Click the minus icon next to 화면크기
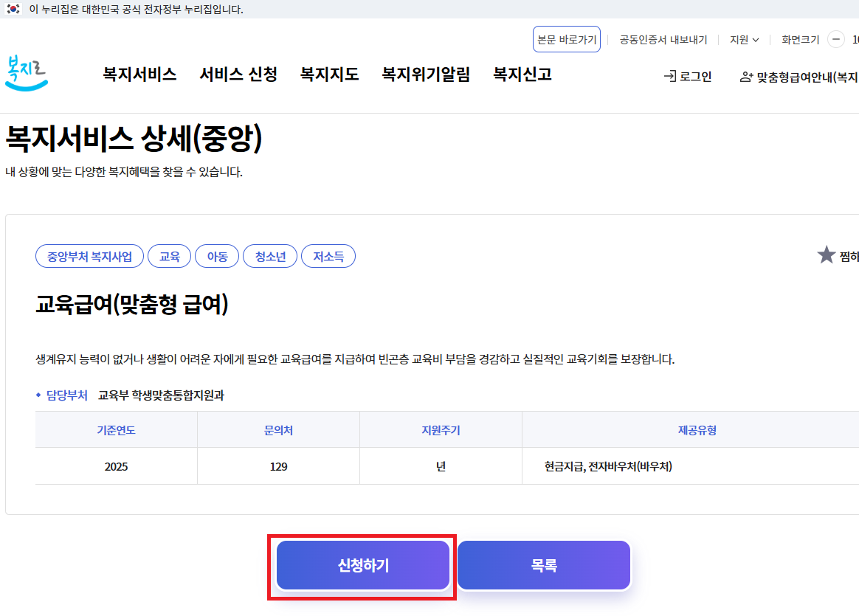859x616 pixels. 835,40
